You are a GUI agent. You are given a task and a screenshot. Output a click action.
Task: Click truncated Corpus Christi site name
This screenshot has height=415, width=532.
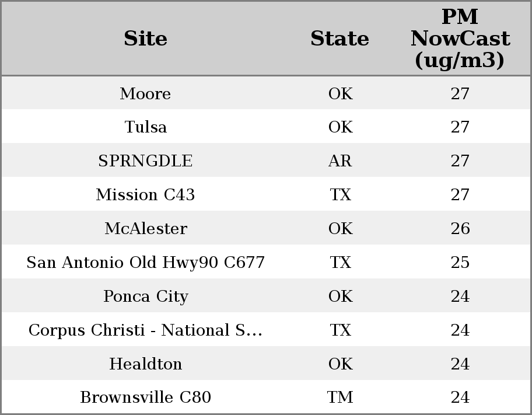[x=145, y=330]
